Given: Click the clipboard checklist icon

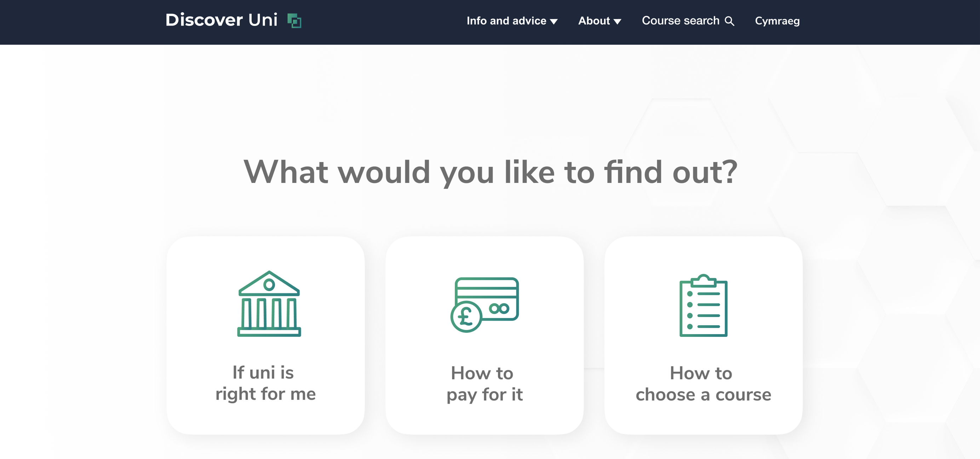Looking at the screenshot, I should (x=704, y=305).
